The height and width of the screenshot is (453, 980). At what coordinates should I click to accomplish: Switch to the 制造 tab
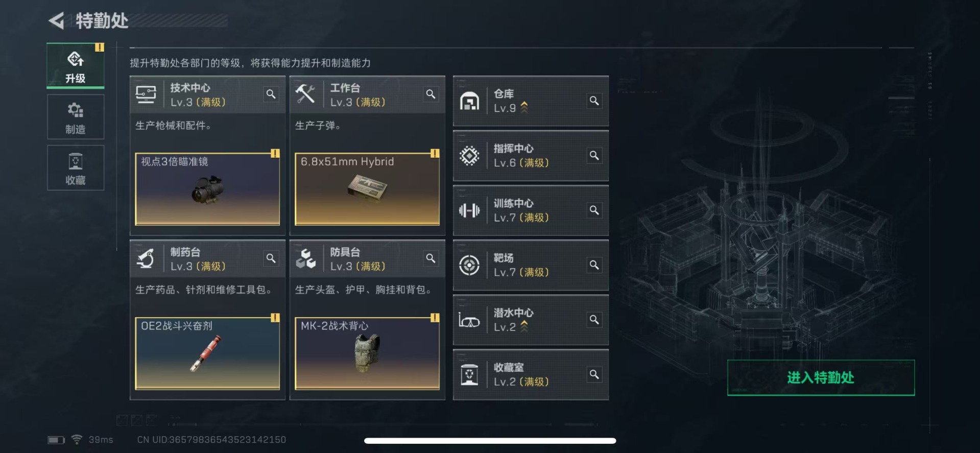pyautogui.click(x=76, y=117)
